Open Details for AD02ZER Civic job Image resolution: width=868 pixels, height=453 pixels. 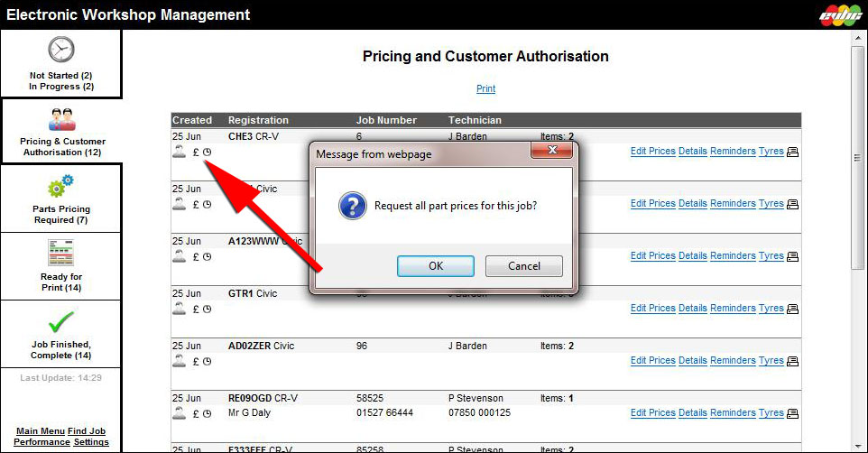tap(693, 361)
